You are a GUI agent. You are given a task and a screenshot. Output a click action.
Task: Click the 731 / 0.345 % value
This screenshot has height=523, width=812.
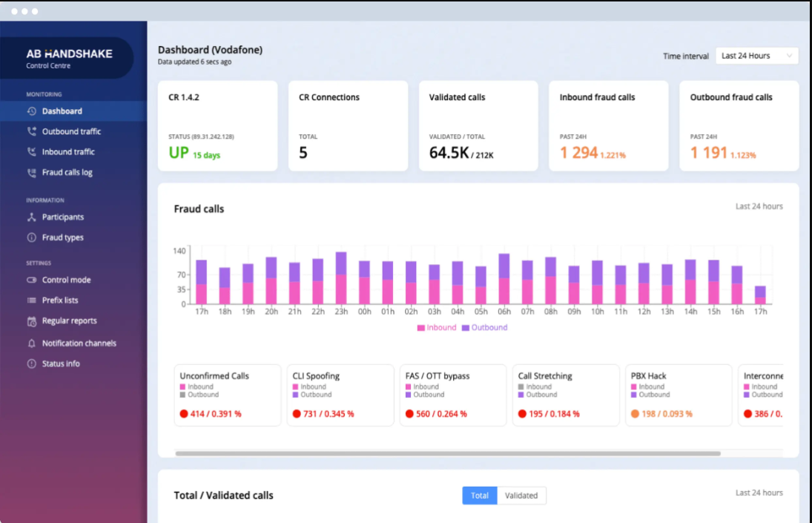pos(329,414)
